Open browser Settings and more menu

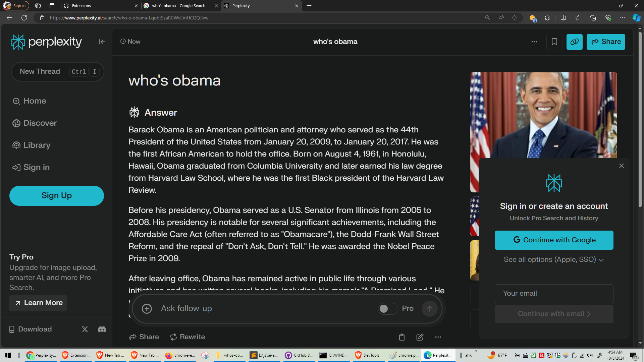click(x=623, y=18)
